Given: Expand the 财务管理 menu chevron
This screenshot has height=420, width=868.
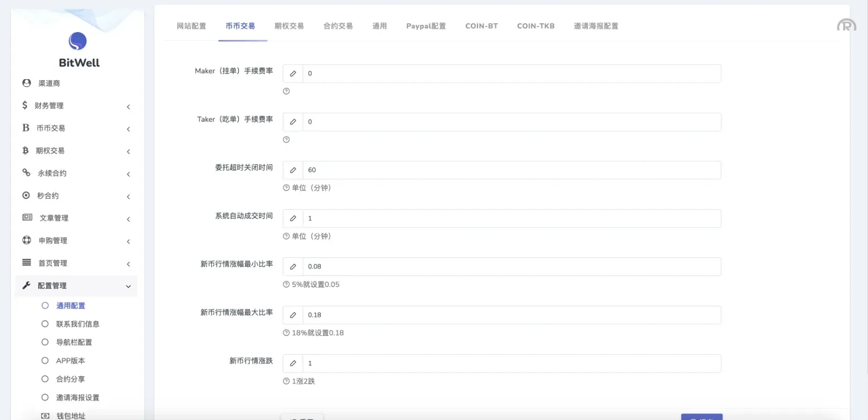Looking at the screenshot, I should click(128, 106).
